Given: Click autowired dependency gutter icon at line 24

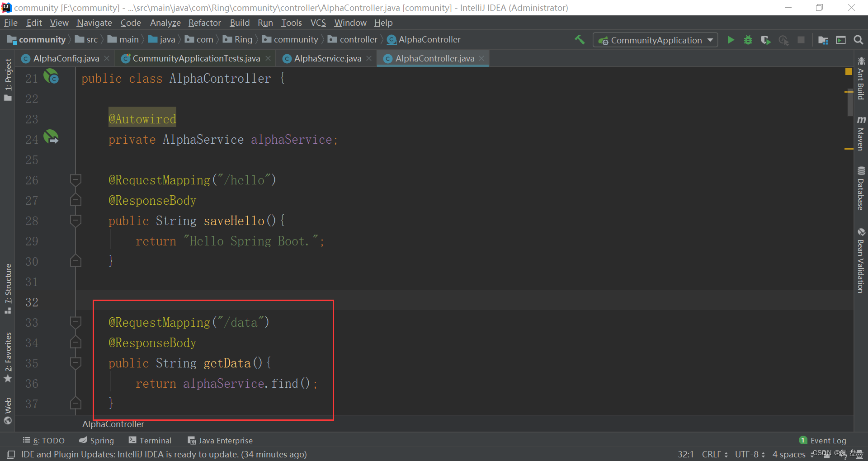Looking at the screenshot, I should click(51, 137).
